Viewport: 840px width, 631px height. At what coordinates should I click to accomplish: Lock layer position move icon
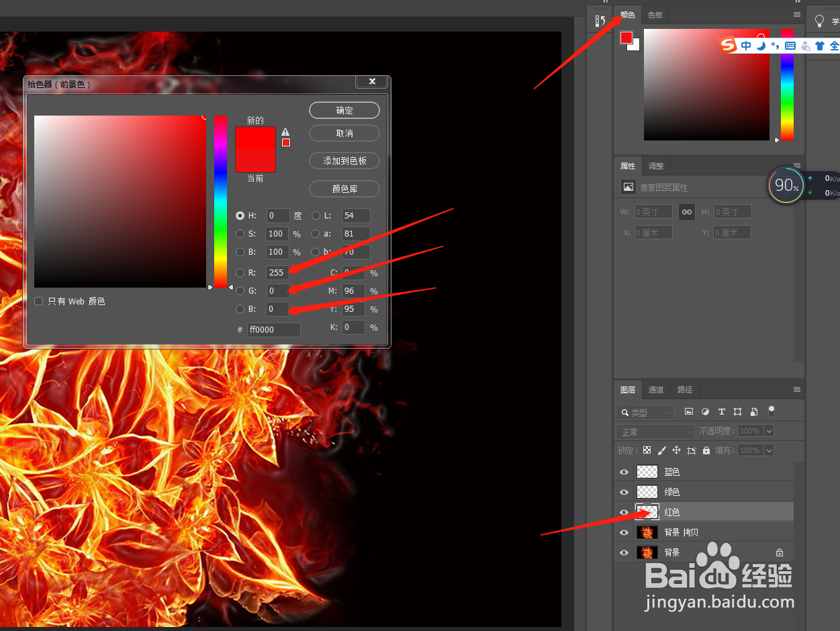pos(676,450)
